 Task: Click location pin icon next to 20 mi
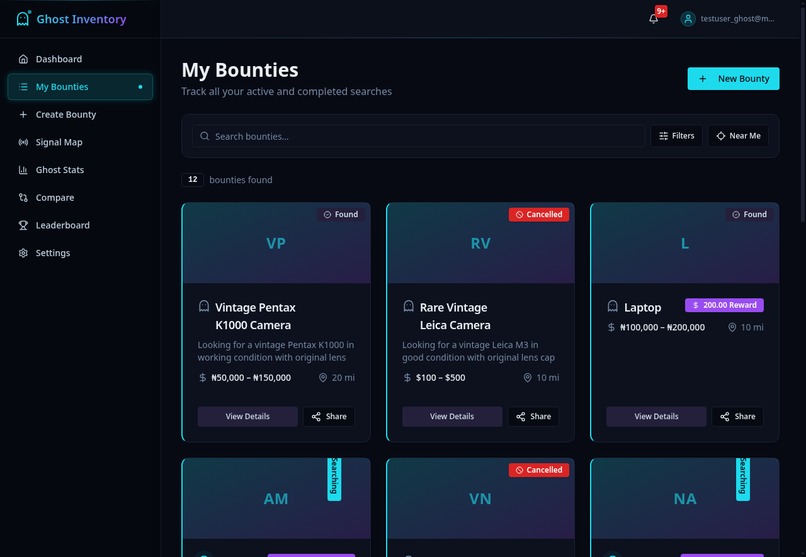[x=323, y=378]
